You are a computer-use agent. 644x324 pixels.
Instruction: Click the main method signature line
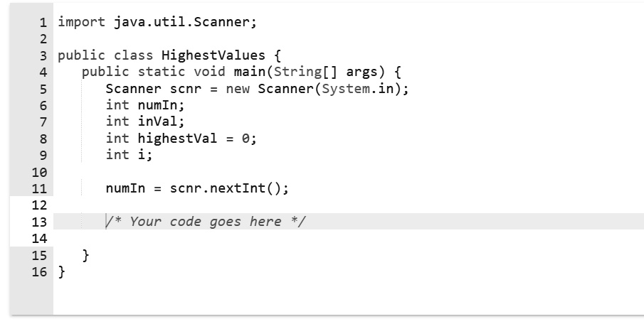point(241,72)
